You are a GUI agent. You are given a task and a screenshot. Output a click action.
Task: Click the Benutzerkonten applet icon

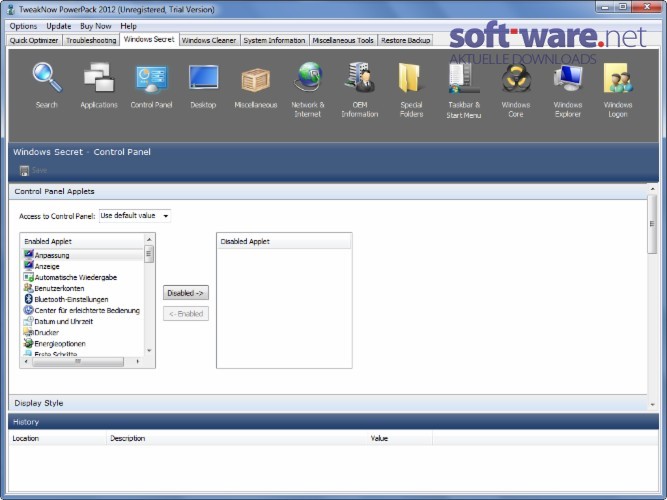tap(29, 288)
